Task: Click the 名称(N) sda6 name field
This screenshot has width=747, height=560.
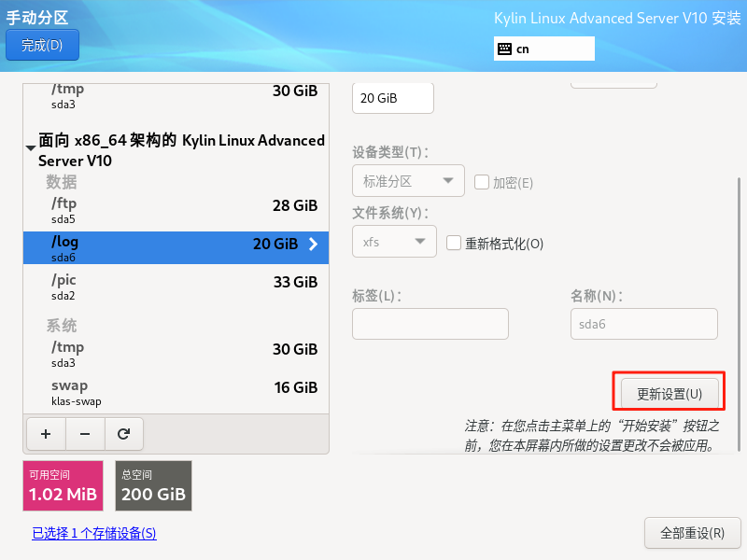Action: (644, 324)
